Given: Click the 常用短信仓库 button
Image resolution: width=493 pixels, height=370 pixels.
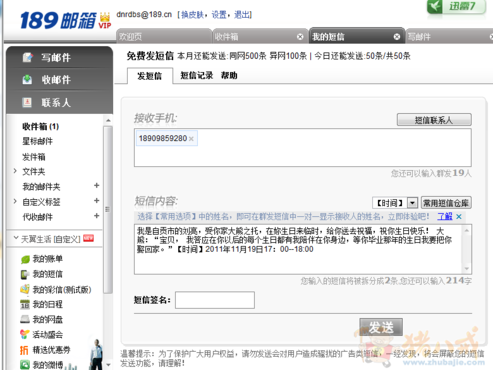Looking at the screenshot, I should (446, 202).
